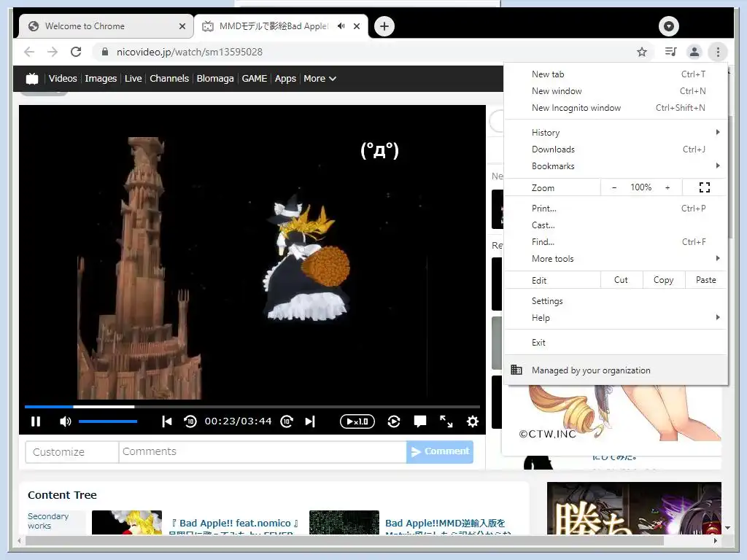Click the Comments input field
Image resolution: width=747 pixels, height=560 pixels.
(263, 451)
